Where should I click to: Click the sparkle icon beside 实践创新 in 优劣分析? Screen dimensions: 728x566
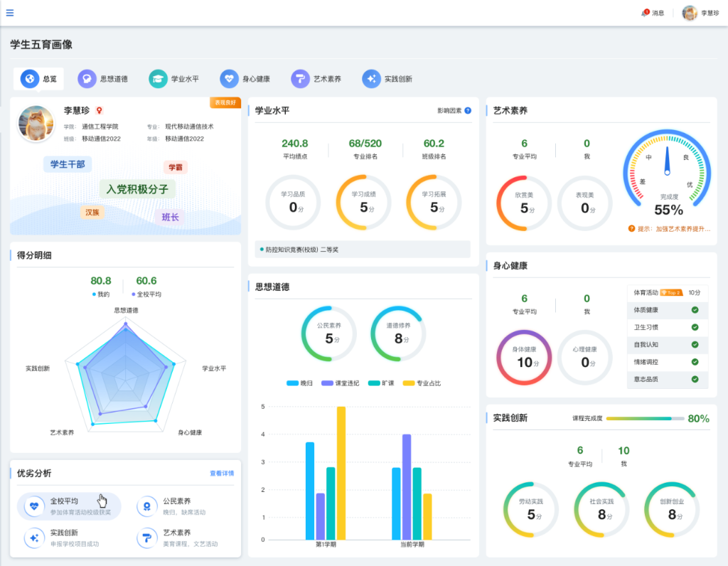[x=34, y=538]
